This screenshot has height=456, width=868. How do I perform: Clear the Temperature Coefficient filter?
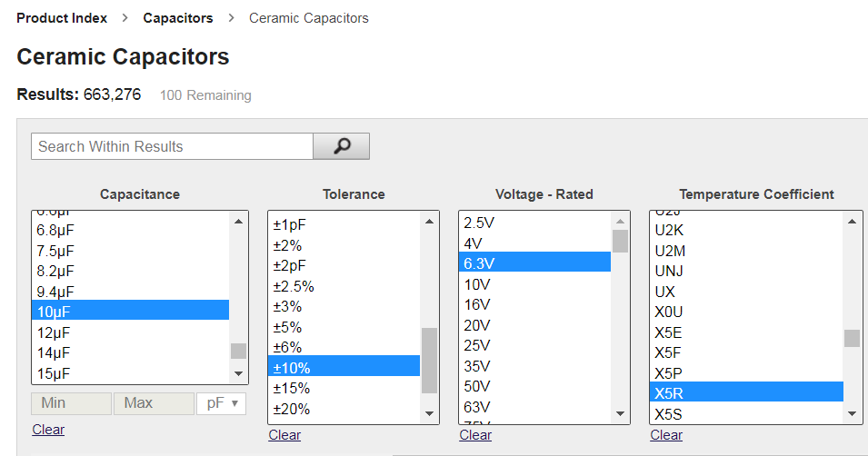666,435
